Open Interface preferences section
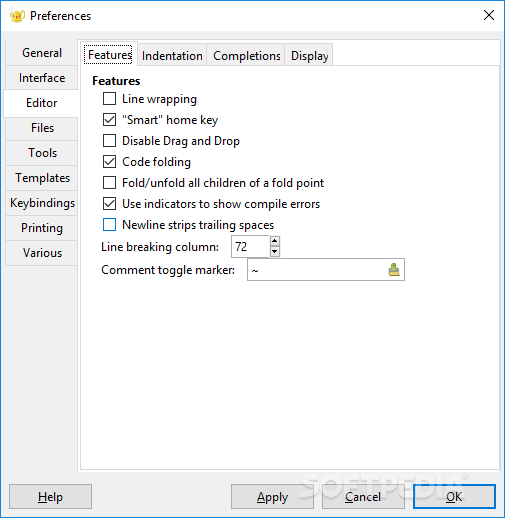505x518 pixels. click(x=42, y=78)
